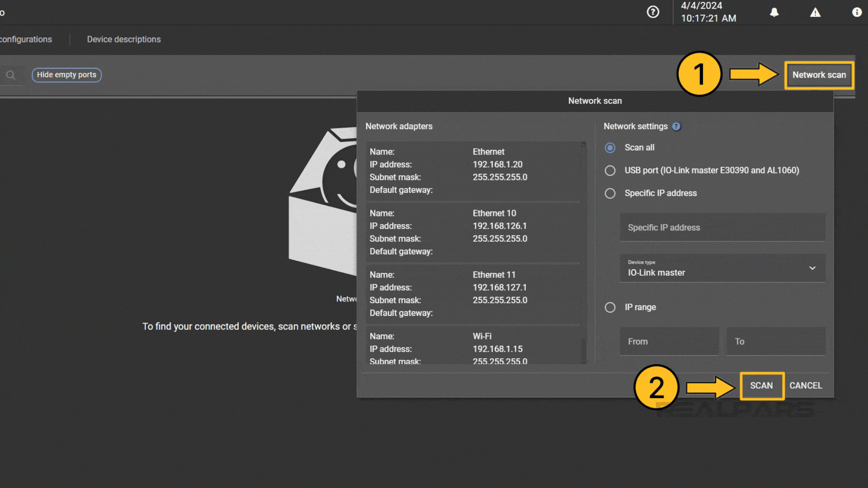The width and height of the screenshot is (868, 488).
Task: Click the Network adapters heading
Action: point(399,127)
